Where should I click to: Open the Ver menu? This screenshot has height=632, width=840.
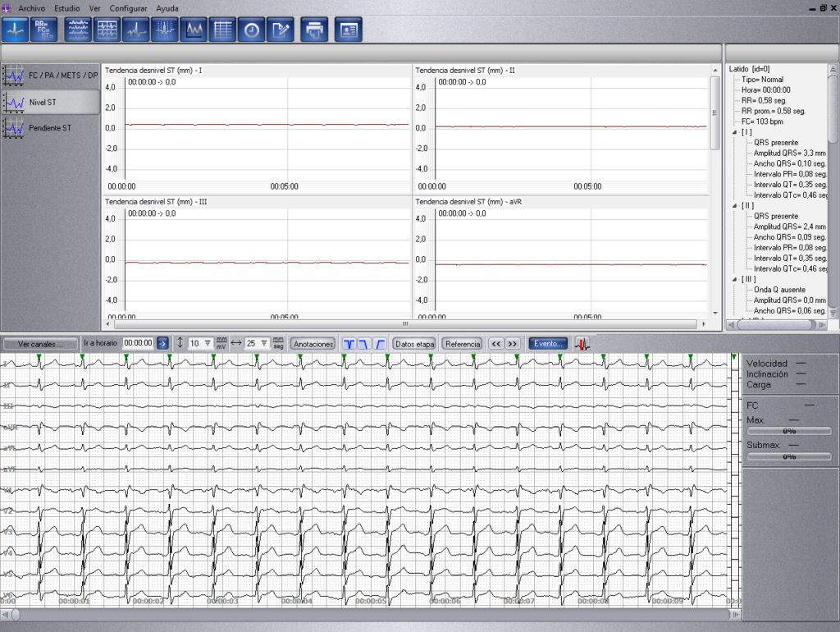pos(95,8)
